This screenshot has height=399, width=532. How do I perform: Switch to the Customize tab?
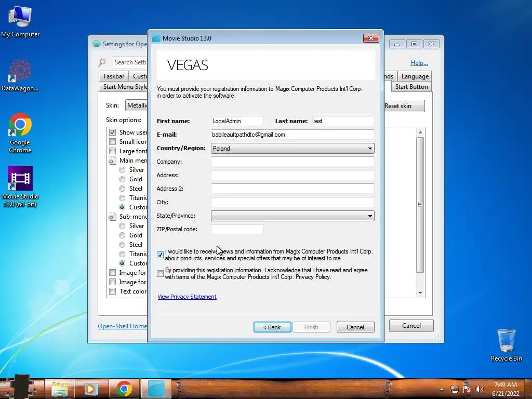[x=139, y=76]
